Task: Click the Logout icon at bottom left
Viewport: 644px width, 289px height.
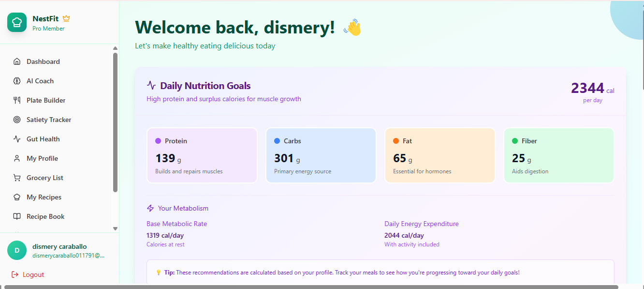Action: coord(16,274)
